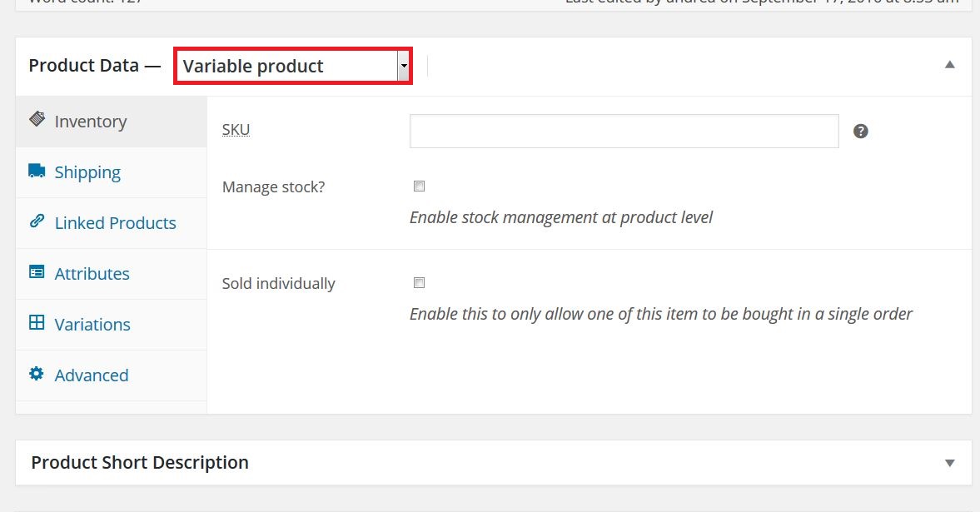Click the Product Short Description heading
The width and height of the screenshot is (980, 512).
[x=140, y=463]
